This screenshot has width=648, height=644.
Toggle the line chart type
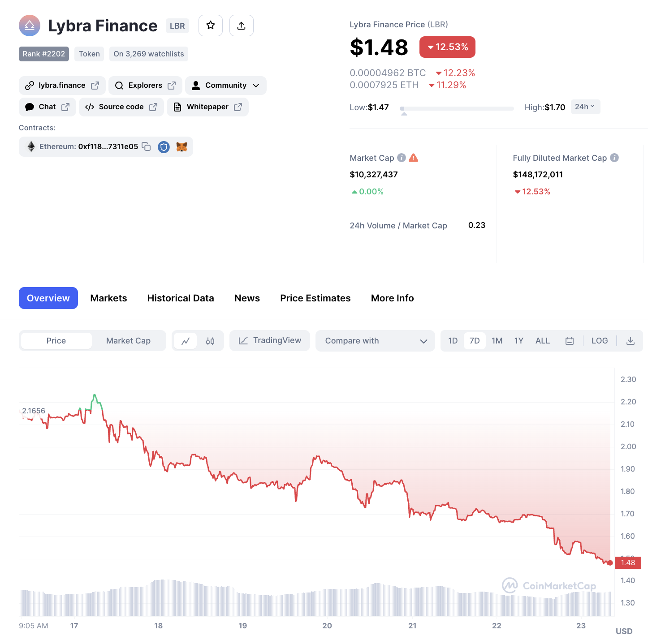point(185,340)
